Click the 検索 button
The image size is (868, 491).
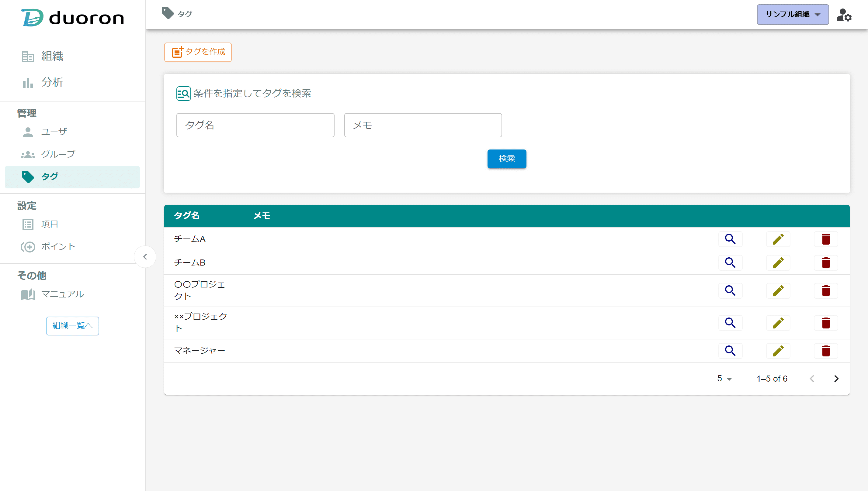click(507, 159)
